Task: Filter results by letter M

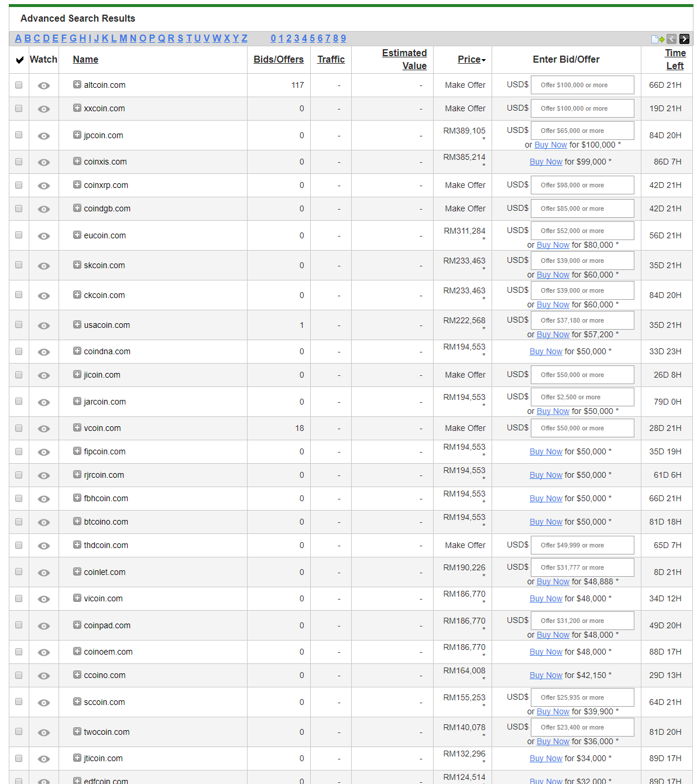Action: click(123, 39)
